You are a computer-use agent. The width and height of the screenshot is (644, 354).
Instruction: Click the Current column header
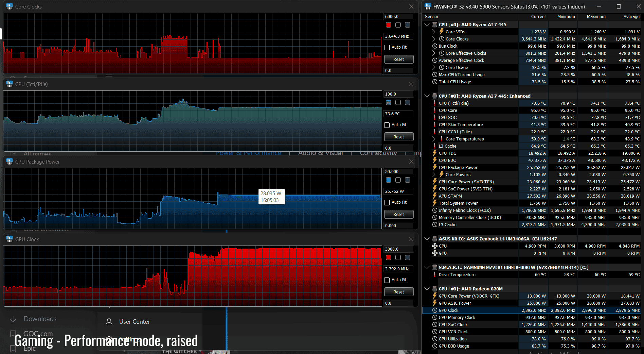pyautogui.click(x=533, y=16)
